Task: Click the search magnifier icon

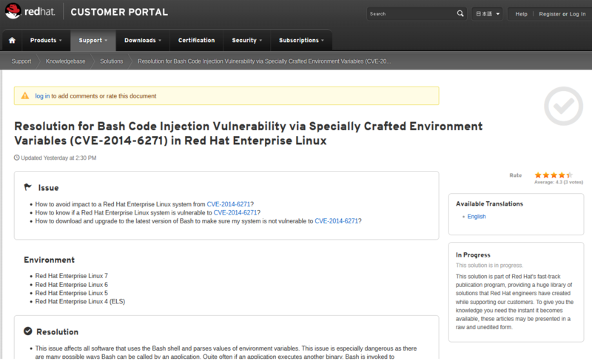Action: pos(460,13)
